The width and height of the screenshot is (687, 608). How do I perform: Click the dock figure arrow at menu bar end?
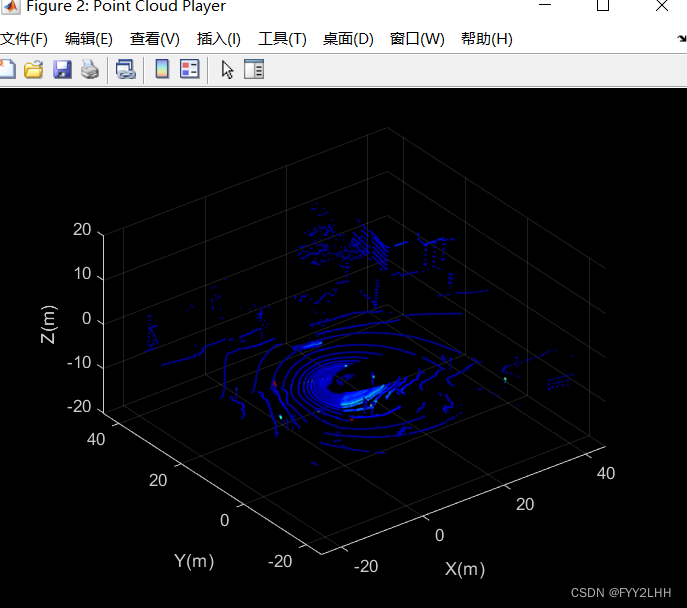[x=682, y=39]
